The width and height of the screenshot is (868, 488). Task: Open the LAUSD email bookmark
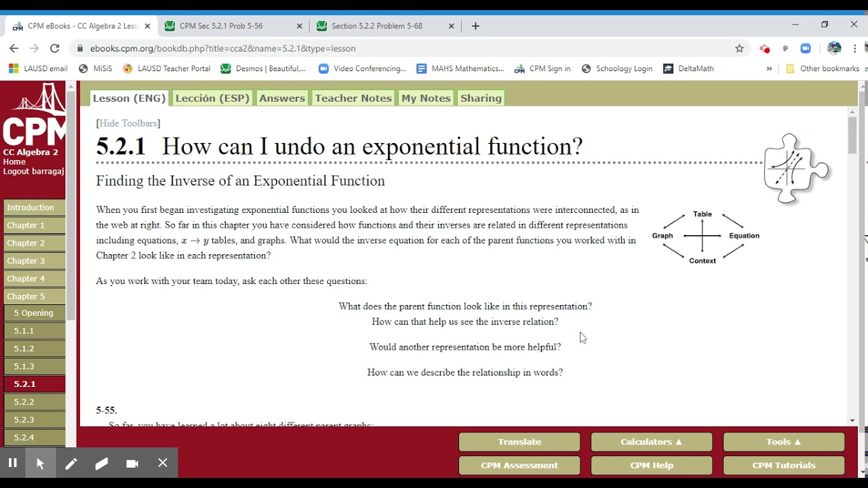coord(38,68)
